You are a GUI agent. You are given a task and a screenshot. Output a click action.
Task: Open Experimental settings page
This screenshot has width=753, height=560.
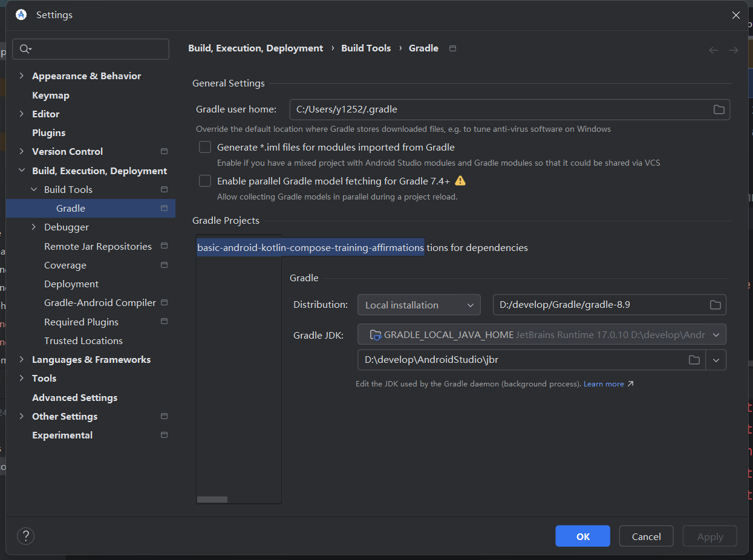(62, 435)
